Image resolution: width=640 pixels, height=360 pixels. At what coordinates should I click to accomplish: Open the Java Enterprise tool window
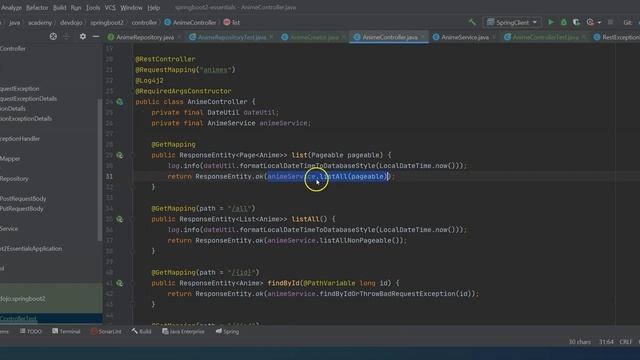point(183,331)
